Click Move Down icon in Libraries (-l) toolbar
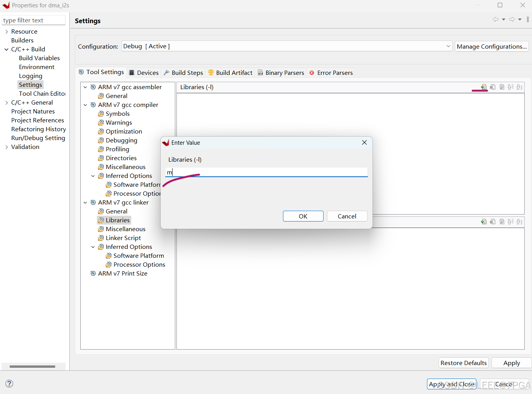The width and height of the screenshot is (532, 394). [x=519, y=87]
